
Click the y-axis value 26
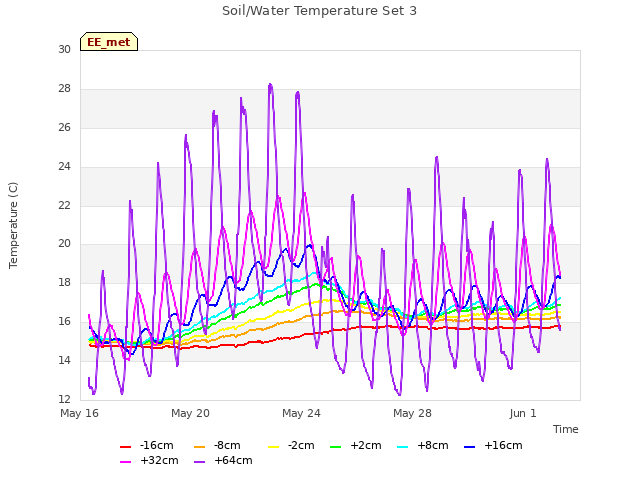(64, 127)
